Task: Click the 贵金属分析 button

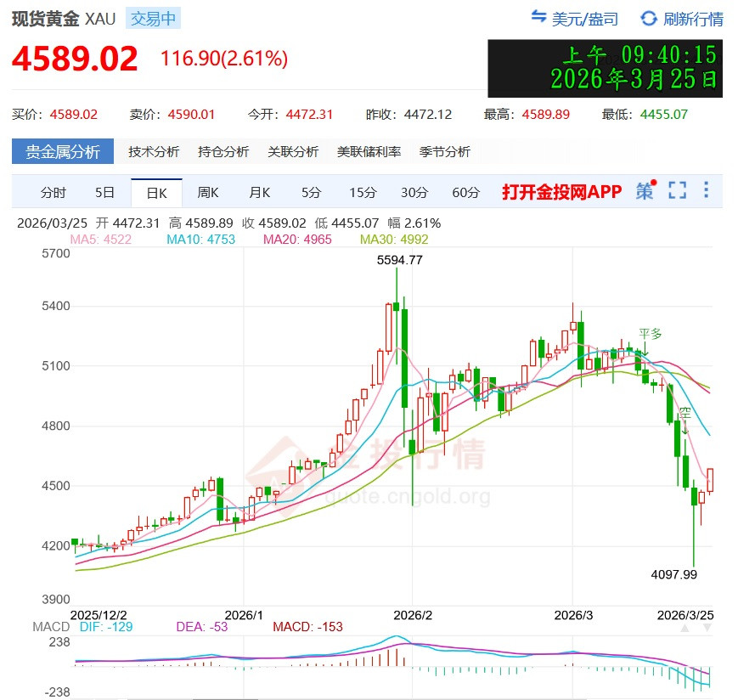Action: [x=62, y=152]
